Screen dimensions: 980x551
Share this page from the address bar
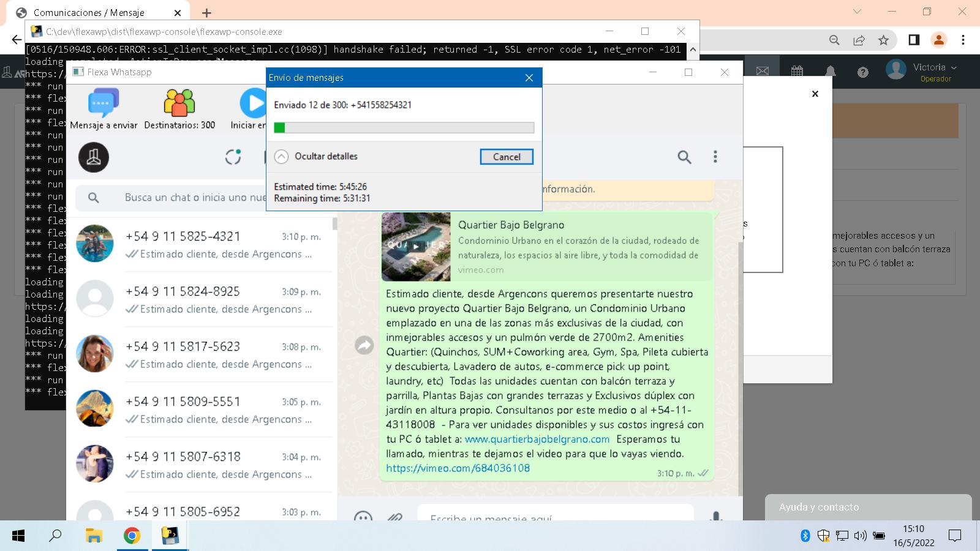coord(859,40)
